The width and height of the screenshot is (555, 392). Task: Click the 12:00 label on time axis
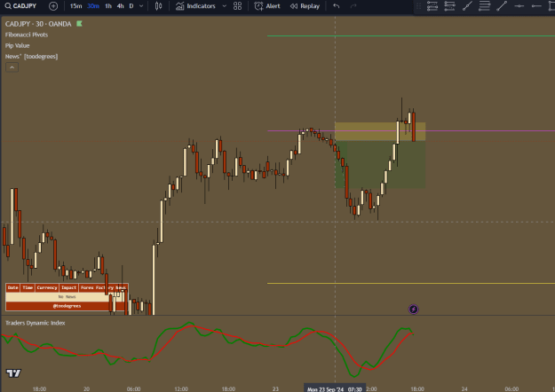[181, 388]
